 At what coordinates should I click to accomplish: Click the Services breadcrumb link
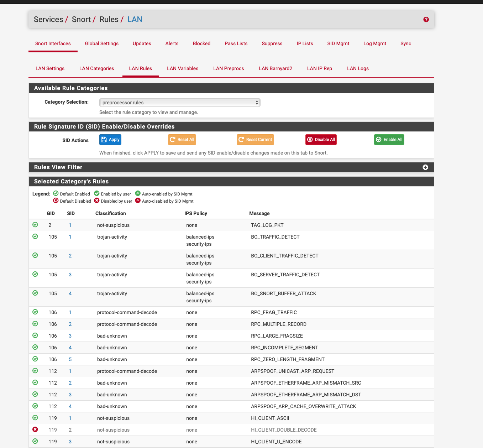(48, 20)
